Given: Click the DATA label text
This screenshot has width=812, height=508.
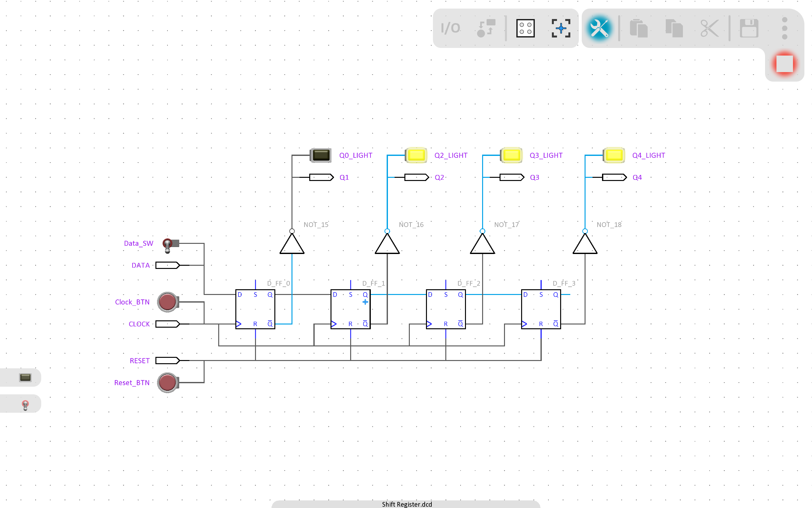Looking at the screenshot, I should tap(141, 265).
